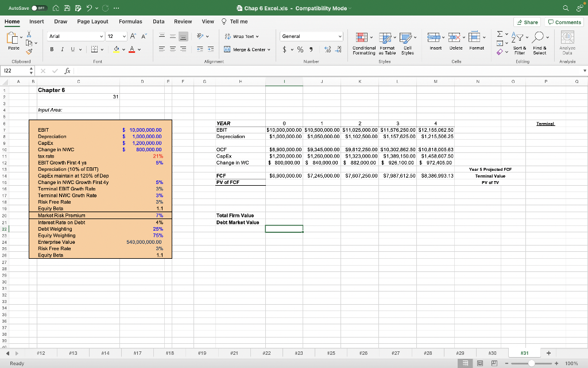
Task: Click the Clear eraser icon
Action: coord(500,52)
